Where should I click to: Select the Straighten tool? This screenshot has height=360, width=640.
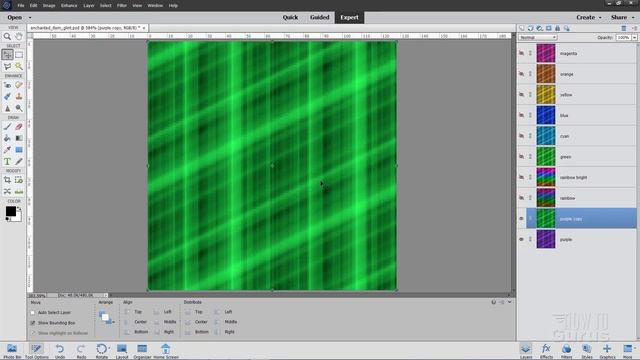pyautogui.click(x=19, y=191)
